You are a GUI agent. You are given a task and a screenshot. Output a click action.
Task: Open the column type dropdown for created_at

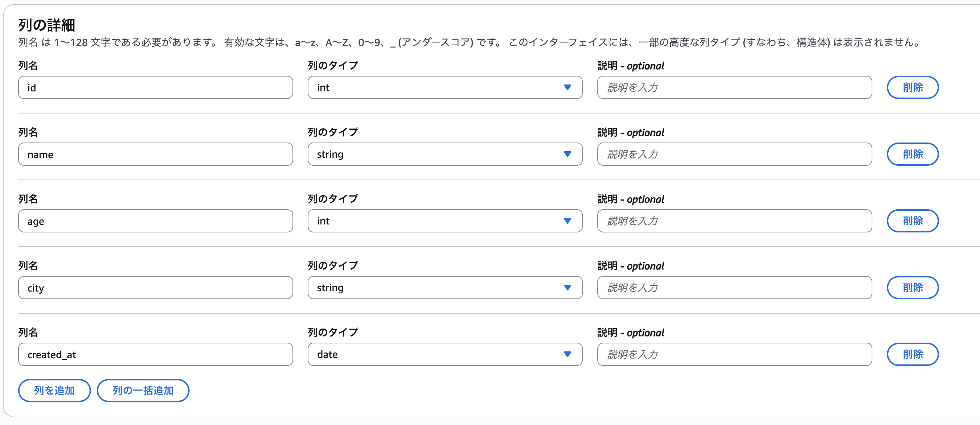[445, 354]
